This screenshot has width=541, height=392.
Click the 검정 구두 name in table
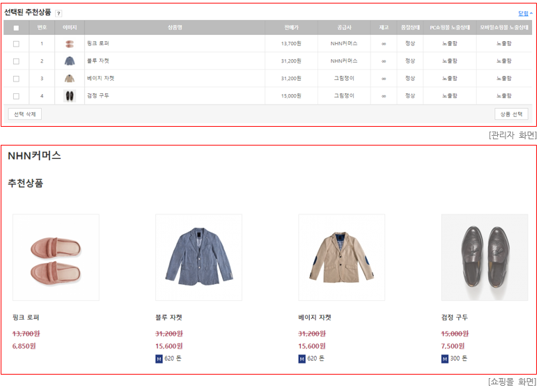pos(98,95)
